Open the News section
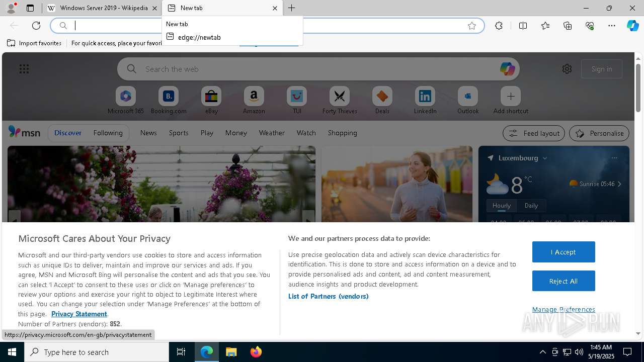This screenshot has height=362, width=644. pos(148,133)
